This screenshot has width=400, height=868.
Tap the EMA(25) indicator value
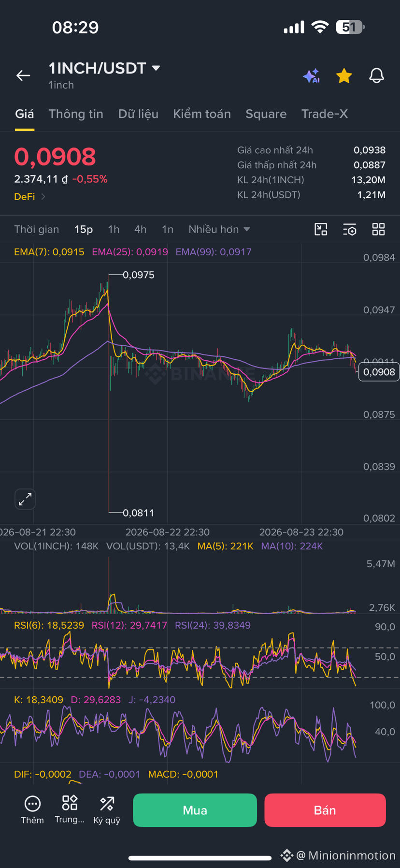pyautogui.click(x=130, y=252)
